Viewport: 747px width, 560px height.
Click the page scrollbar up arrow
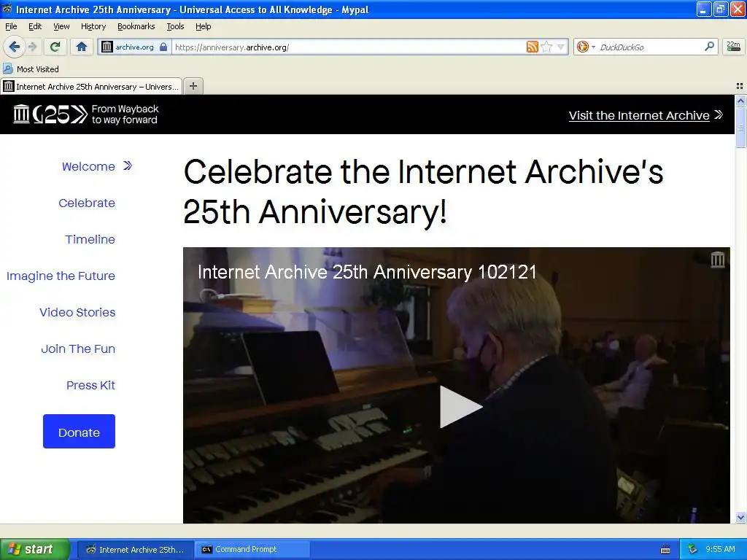pyautogui.click(x=740, y=101)
